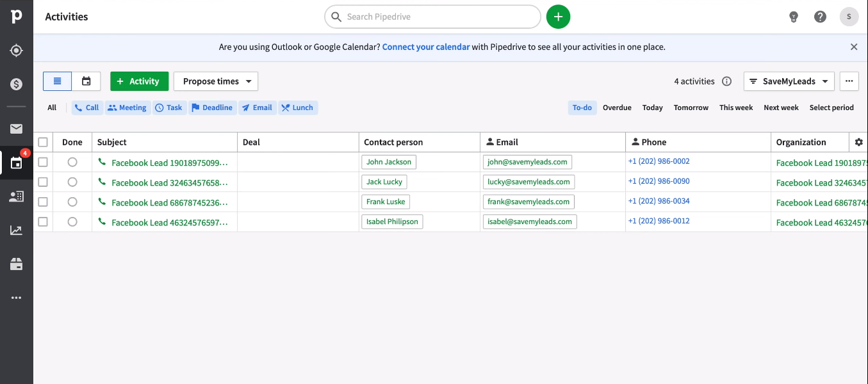Mark Isabel Philipson activity as done
Image resolution: width=868 pixels, height=384 pixels.
[x=72, y=222]
